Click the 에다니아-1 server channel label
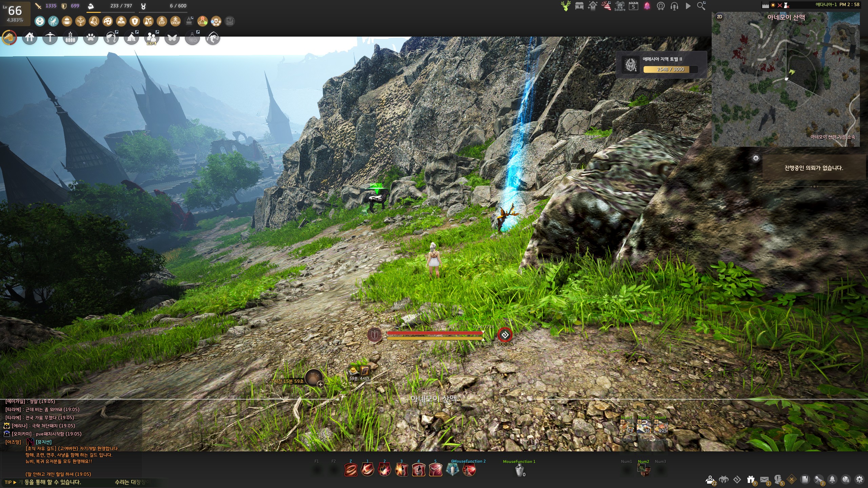The image size is (868, 488). (826, 4)
